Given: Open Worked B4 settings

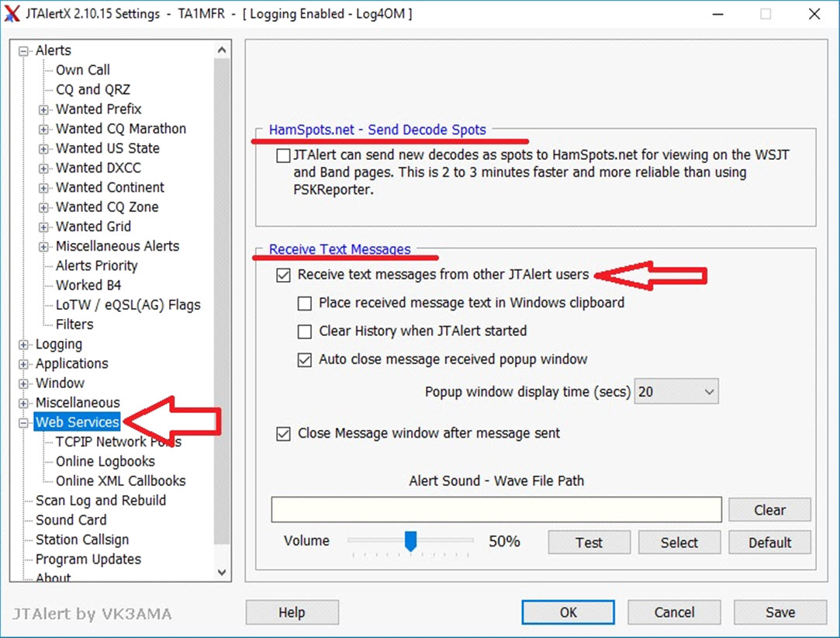Looking at the screenshot, I should [x=88, y=285].
